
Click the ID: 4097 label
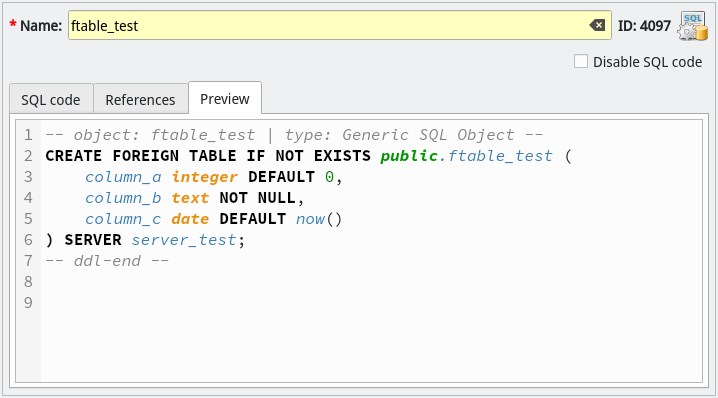pos(644,26)
